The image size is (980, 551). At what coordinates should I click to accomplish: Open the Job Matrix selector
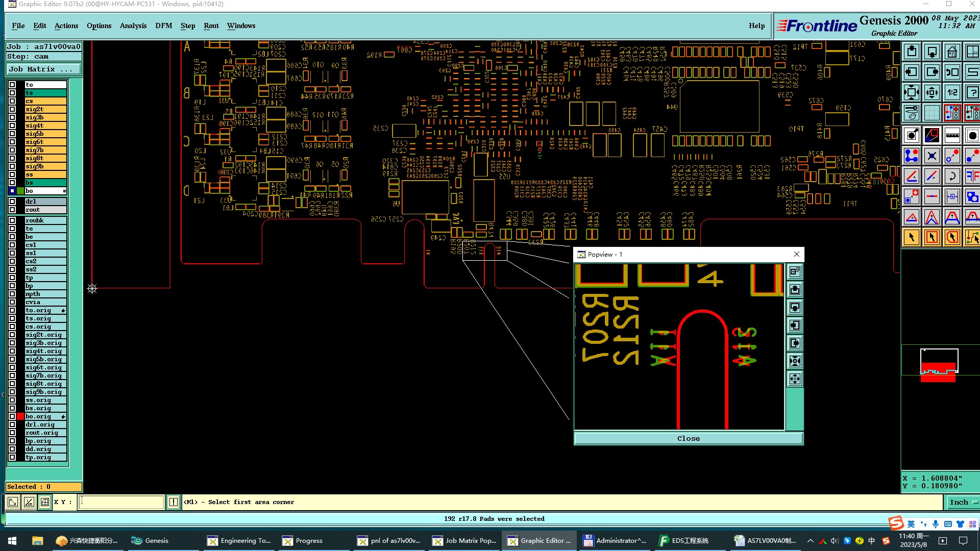(x=43, y=69)
